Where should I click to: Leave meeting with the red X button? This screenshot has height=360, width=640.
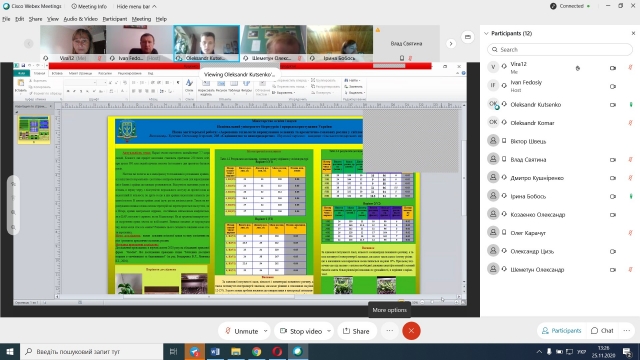click(x=411, y=331)
